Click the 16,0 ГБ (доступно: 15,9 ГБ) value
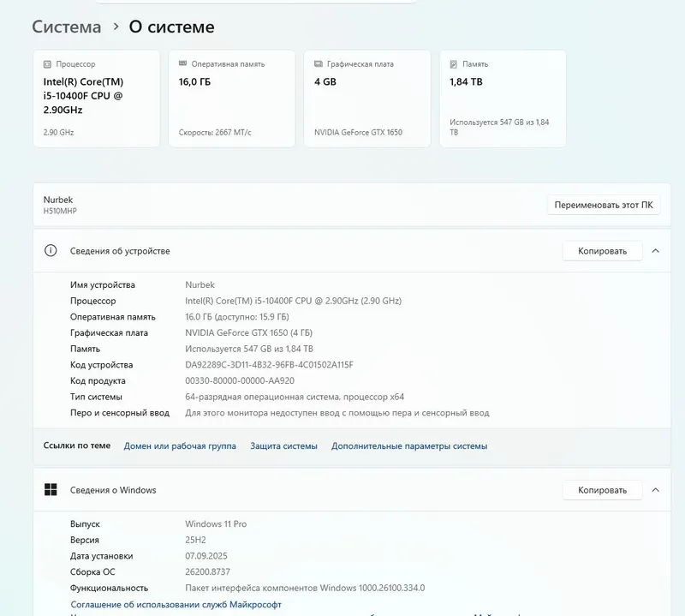Viewport: 685px width, 616px height. tap(237, 316)
